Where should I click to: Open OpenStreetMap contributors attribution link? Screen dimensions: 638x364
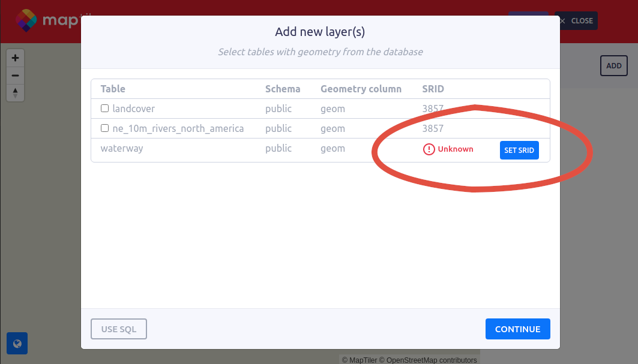[432, 360]
